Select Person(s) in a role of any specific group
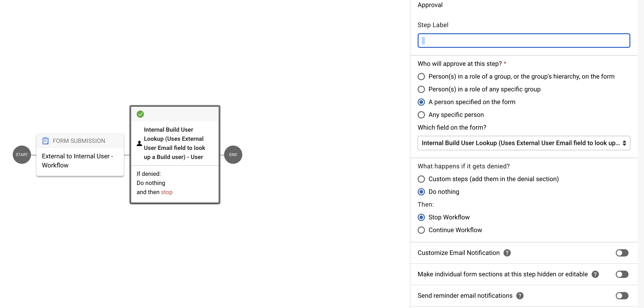 coord(421,89)
